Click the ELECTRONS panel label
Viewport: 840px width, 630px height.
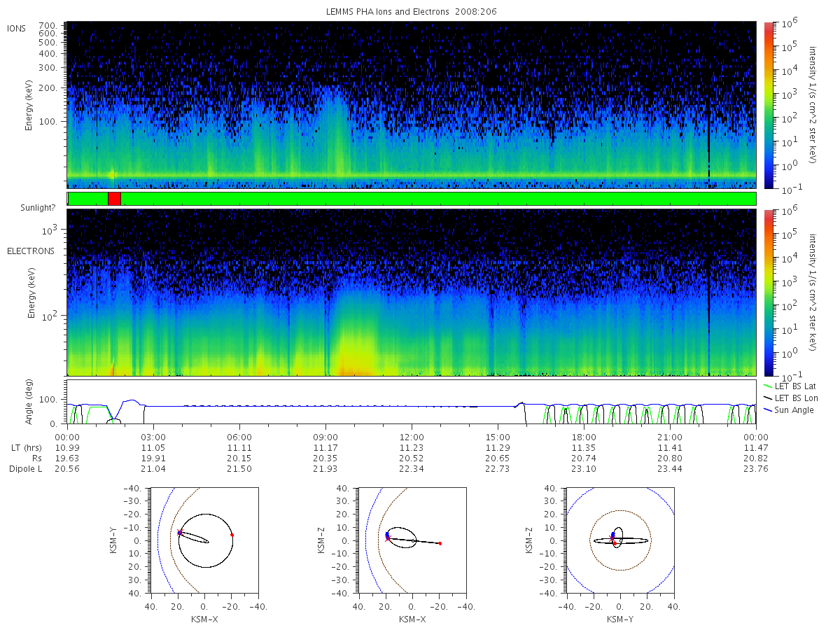tap(30, 251)
